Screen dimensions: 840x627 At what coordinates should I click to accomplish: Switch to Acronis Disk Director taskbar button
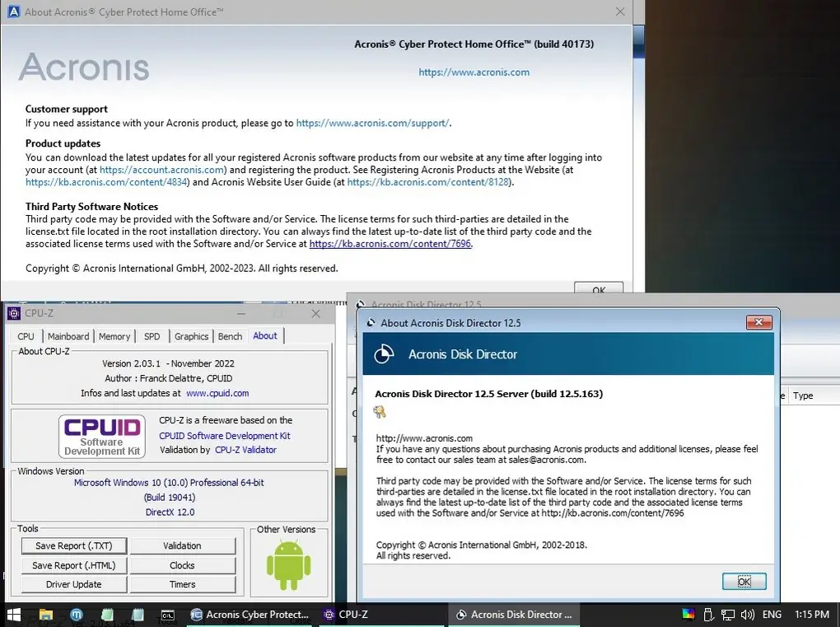coord(514,615)
